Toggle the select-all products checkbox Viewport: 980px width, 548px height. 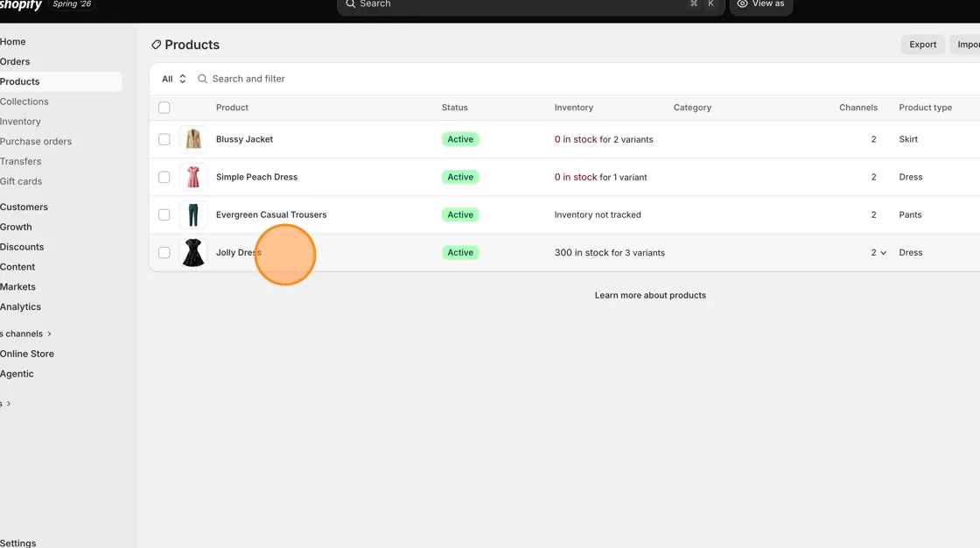164,108
